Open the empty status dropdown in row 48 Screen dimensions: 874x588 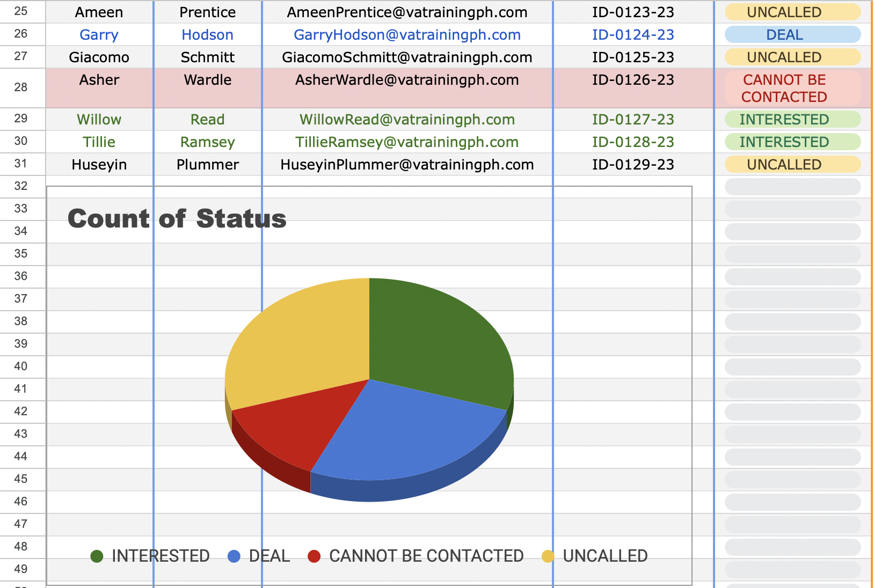pyautogui.click(x=792, y=547)
